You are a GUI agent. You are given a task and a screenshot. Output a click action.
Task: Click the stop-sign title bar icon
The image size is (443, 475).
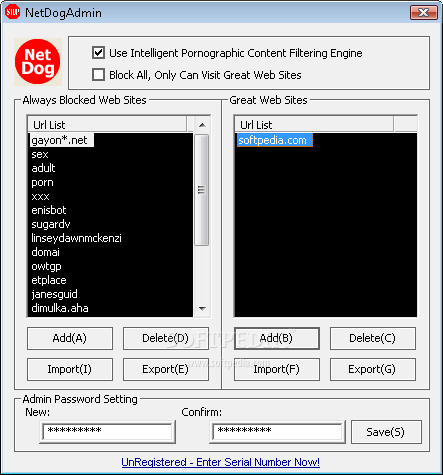[x=12, y=12]
